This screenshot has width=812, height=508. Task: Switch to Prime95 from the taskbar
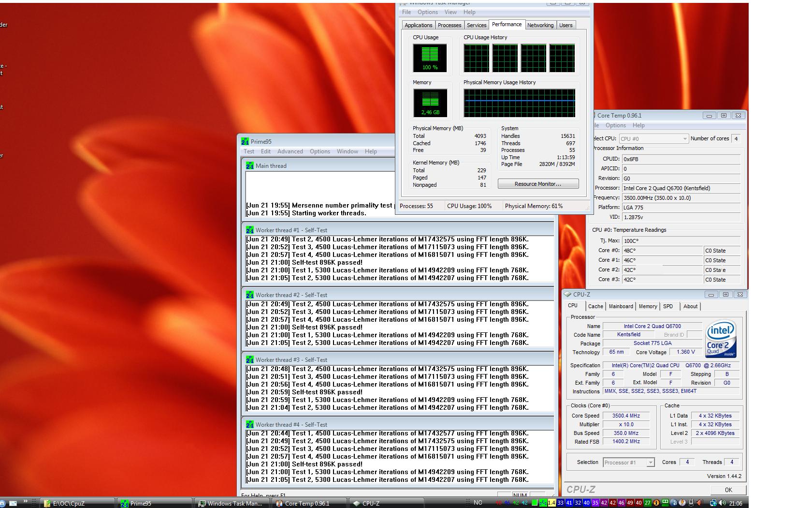[x=155, y=503]
